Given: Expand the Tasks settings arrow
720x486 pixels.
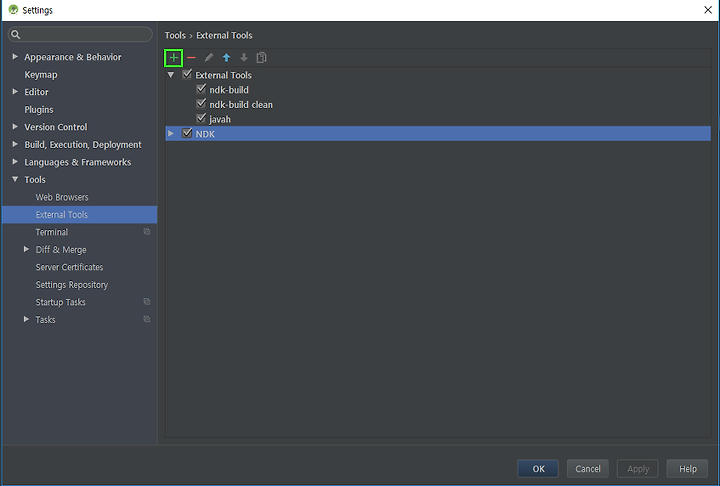Looking at the screenshot, I should pyautogui.click(x=27, y=319).
